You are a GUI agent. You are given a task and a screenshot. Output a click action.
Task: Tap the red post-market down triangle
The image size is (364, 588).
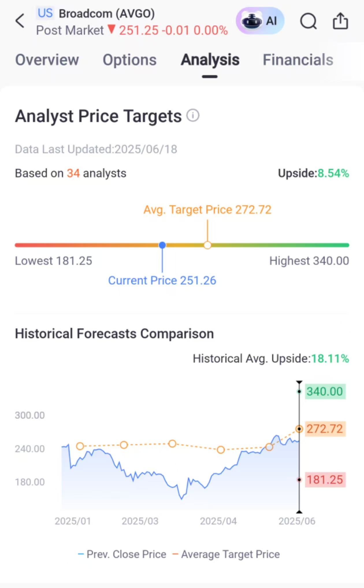[112, 29]
